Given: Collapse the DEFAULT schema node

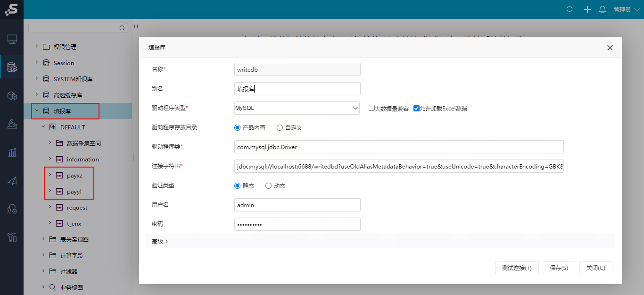Looking at the screenshot, I should (43, 127).
